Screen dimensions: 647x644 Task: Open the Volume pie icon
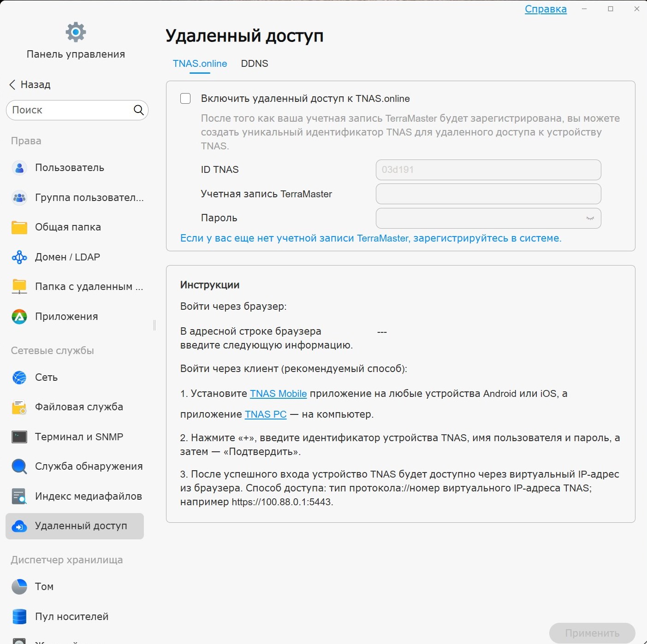tap(19, 586)
